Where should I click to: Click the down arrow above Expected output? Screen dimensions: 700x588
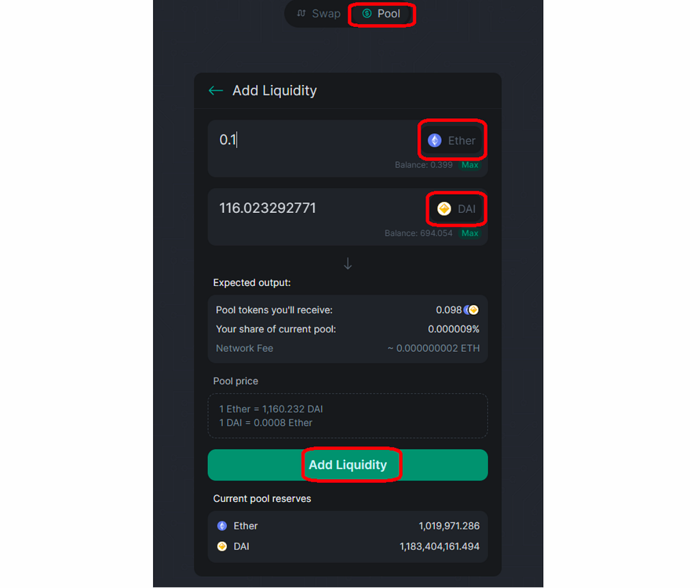tap(347, 264)
